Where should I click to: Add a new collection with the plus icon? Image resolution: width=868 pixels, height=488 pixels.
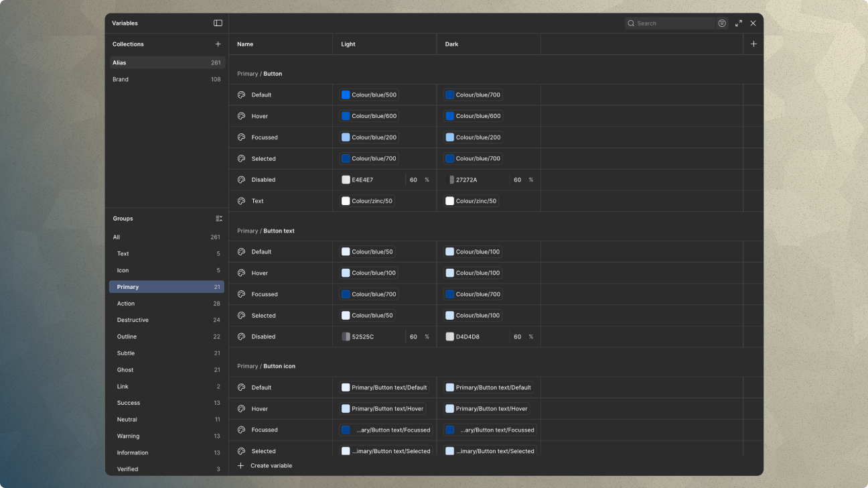point(218,44)
